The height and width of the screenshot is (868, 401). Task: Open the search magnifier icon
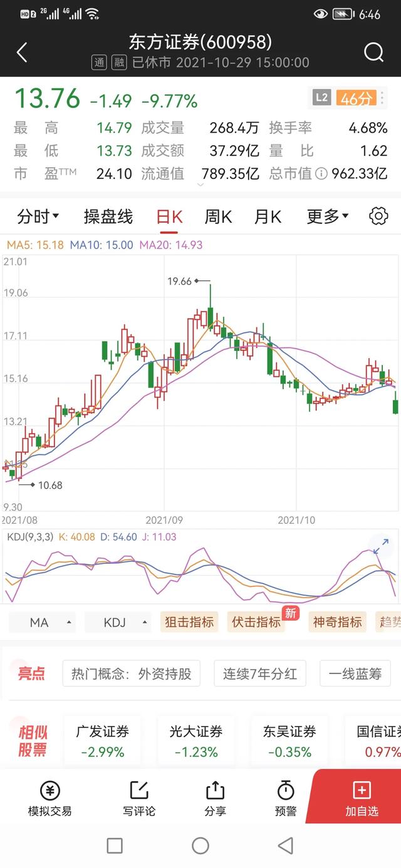pos(373,53)
